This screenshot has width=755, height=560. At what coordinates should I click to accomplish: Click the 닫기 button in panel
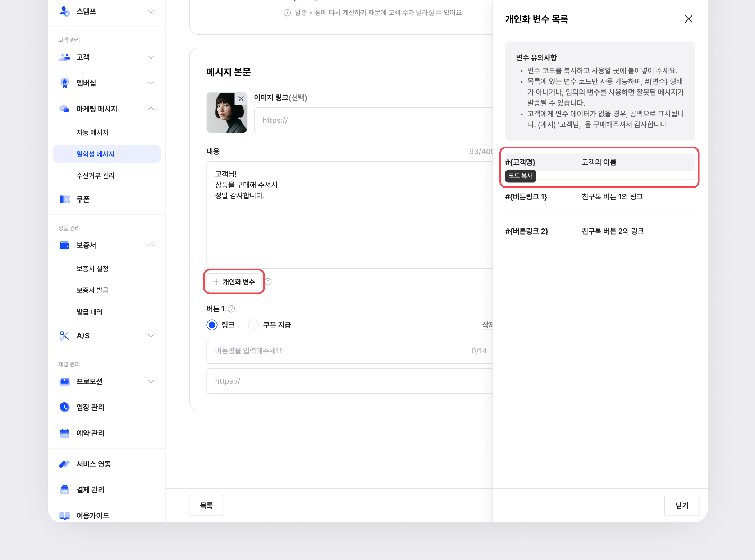[x=681, y=505]
